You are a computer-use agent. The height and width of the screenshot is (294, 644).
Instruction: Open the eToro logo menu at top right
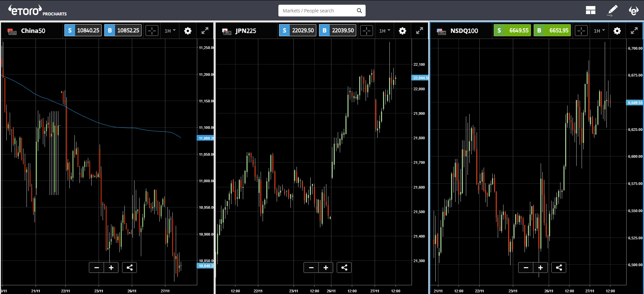point(633,10)
